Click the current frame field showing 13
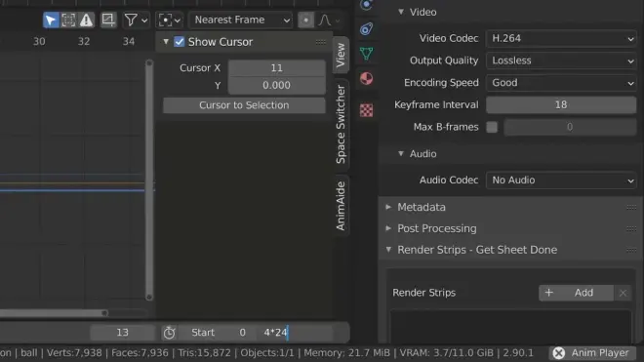 122,333
